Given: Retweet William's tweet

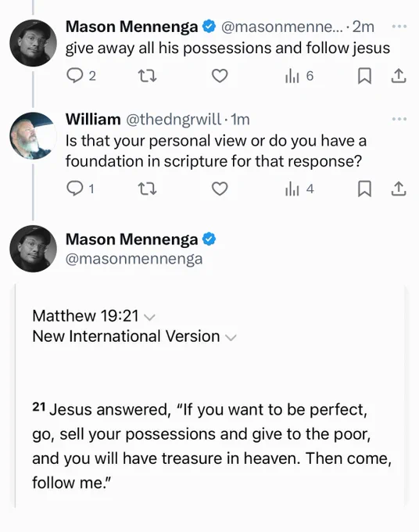Looking at the screenshot, I should click(148, 189).
